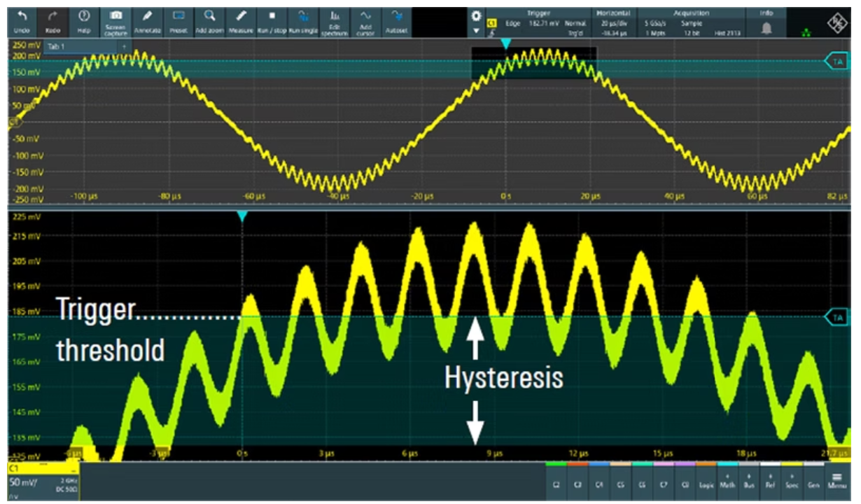Select the Annotate pencil tool
The height and width of the screenshot is (504, 861).
pos(147,22)
